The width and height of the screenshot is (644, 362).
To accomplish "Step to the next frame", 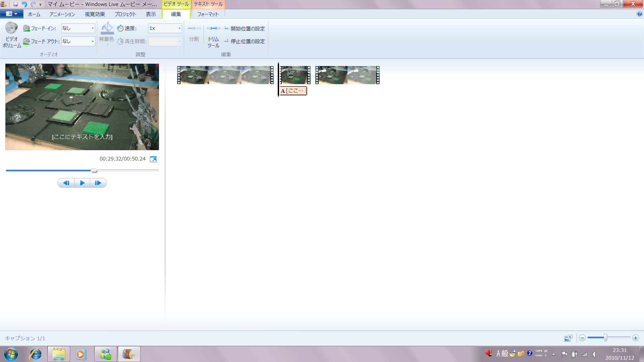I will tap(98, 183).
